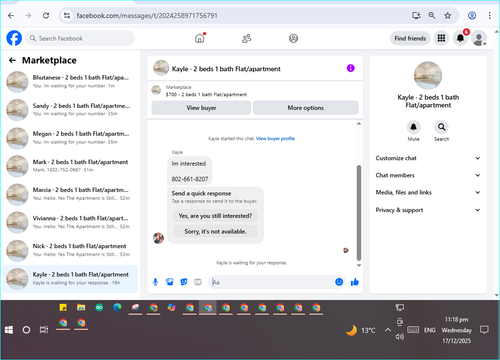Open the Facebook menu grid icon
Screen dimensions: 500x360
(x=441, y=38)
